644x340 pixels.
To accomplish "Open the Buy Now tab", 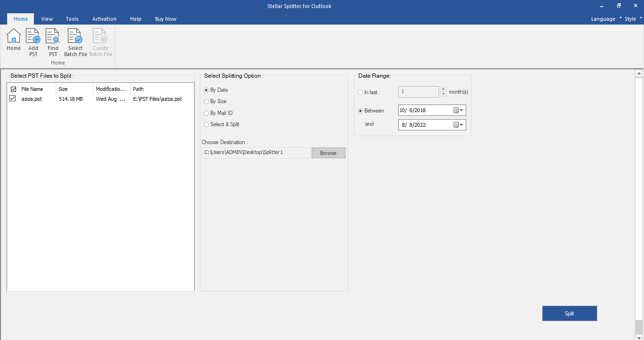I will click(165, 19).
